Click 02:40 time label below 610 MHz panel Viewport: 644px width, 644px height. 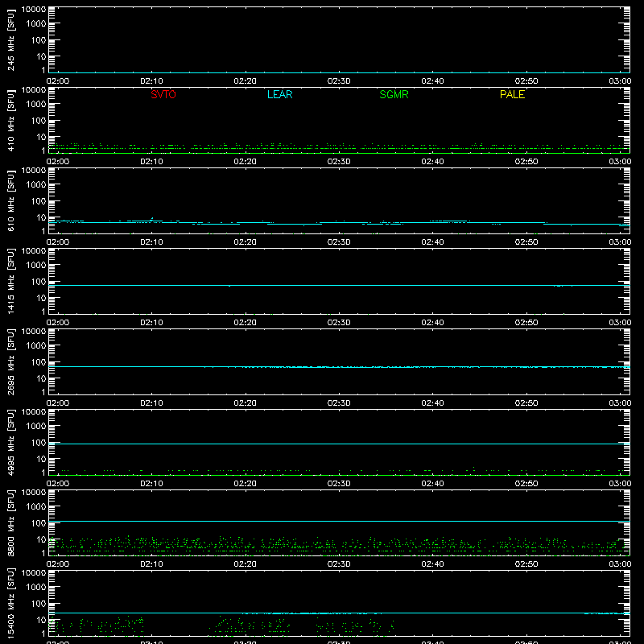point(432,242)
